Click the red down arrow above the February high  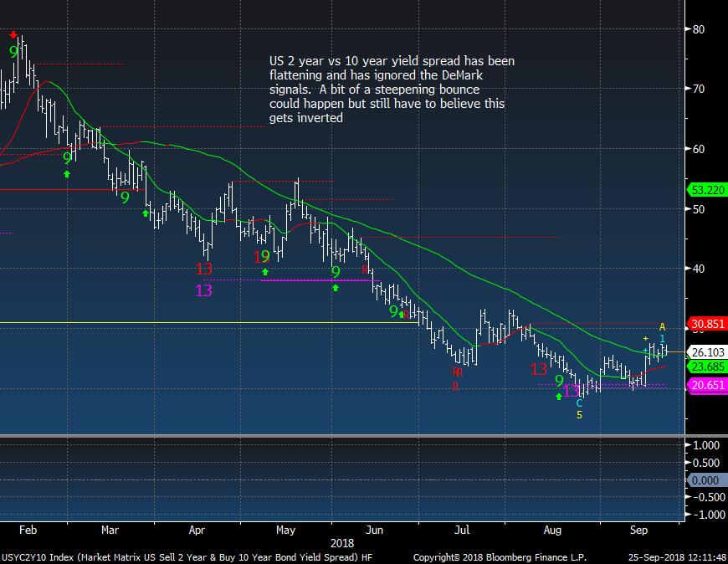13,35
